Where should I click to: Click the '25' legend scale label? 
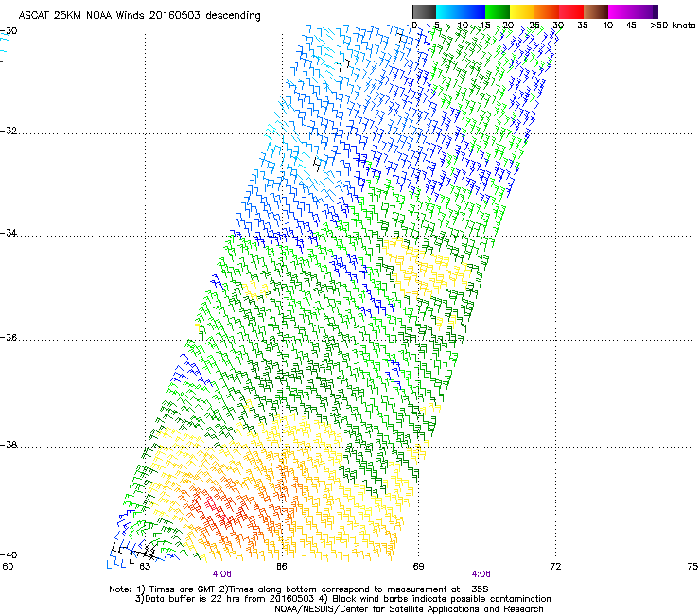[x=534, y=26]
